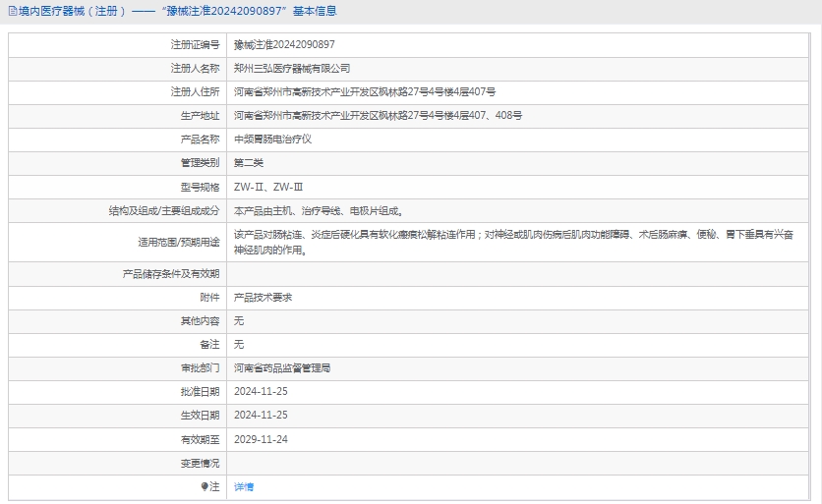Click 产品技术要求 in the 附件 row
Image resolution: width=822 pixels, height=504 pixels.
[x=263, y=297]
